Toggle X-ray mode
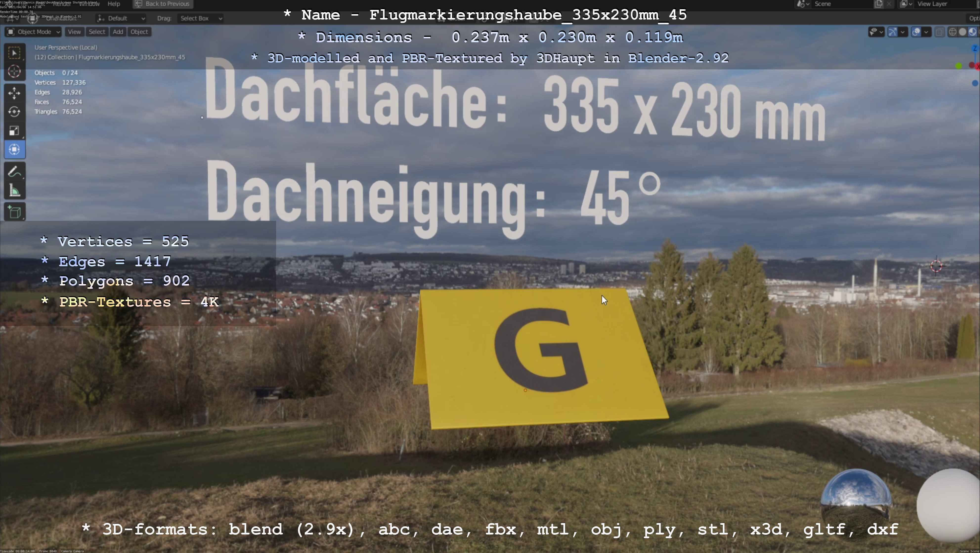Image resolution: width=980 pixels, height=553 pixels. 939,32
